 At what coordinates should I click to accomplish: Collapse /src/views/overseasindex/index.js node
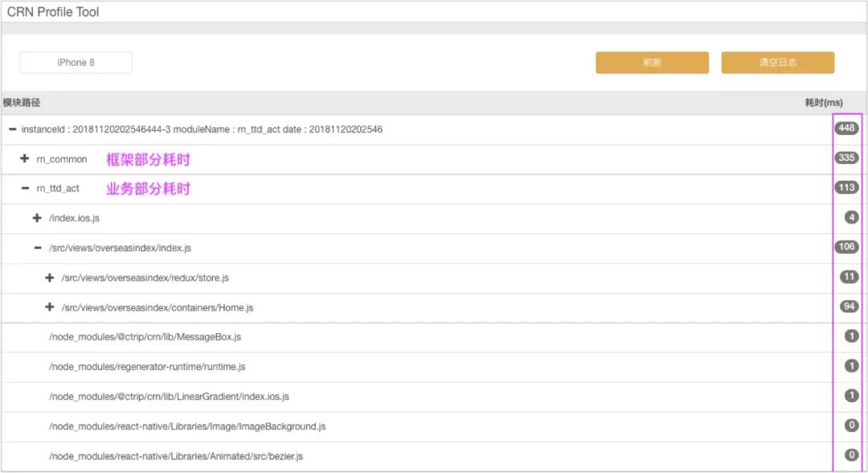[x=38, y=248]
